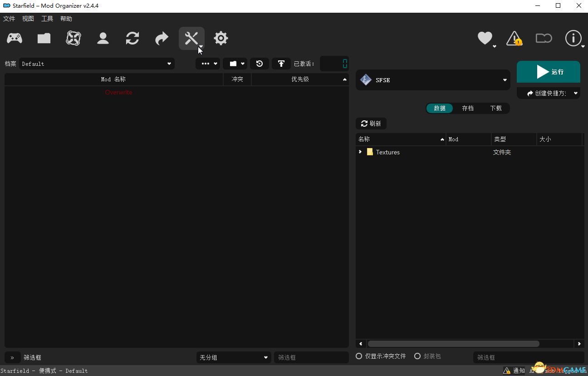Open the 工具 menu
This screenshot has width=588, height=376.
47,19
